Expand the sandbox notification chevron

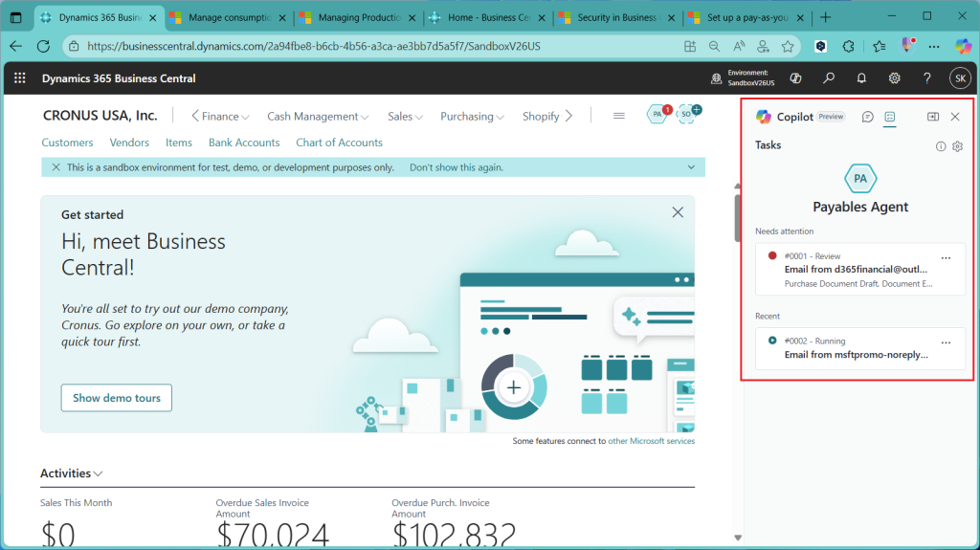click(x=691, y=167)
